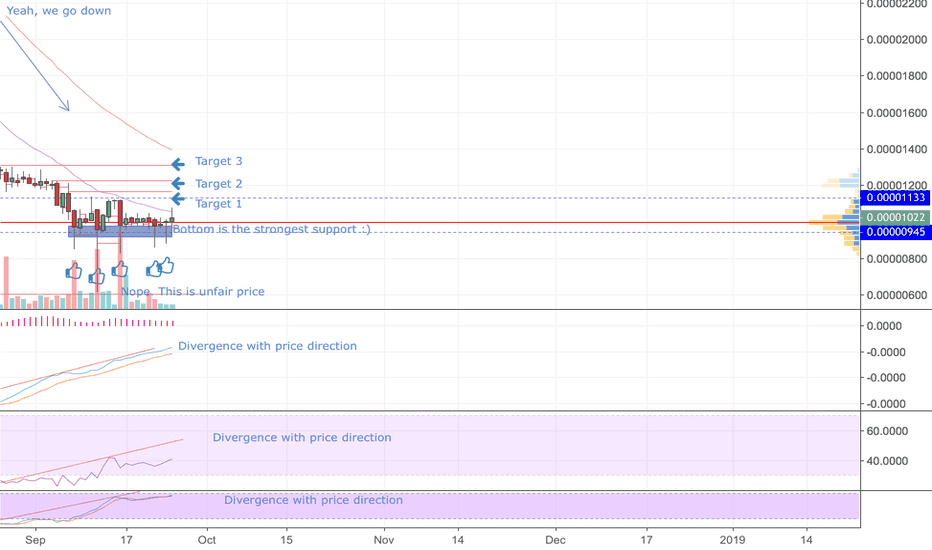This screenshot has width=932, height=550.
Task: Click the '17' label following Dec
Action: click(x=646, y=540)
